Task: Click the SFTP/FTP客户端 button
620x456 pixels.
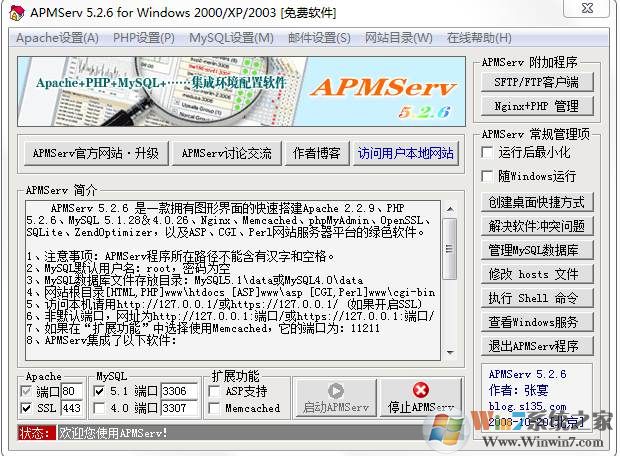Action: point(537,82)
